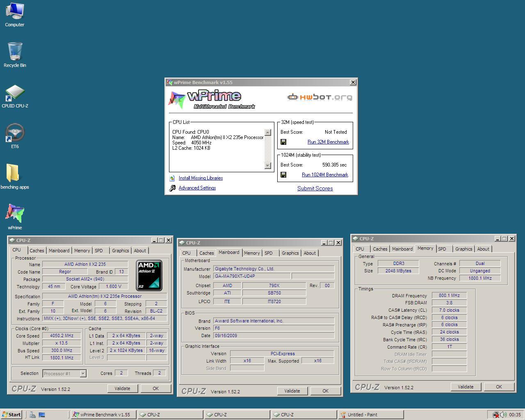
Task: Run the 1024M Benchmark
Action: [325, 175]
